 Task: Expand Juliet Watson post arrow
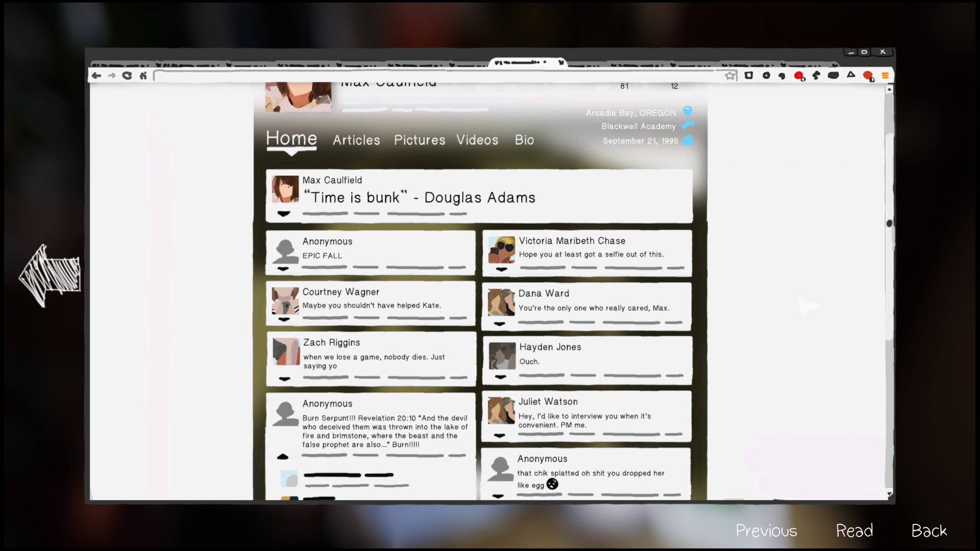[x=500, y=436]
